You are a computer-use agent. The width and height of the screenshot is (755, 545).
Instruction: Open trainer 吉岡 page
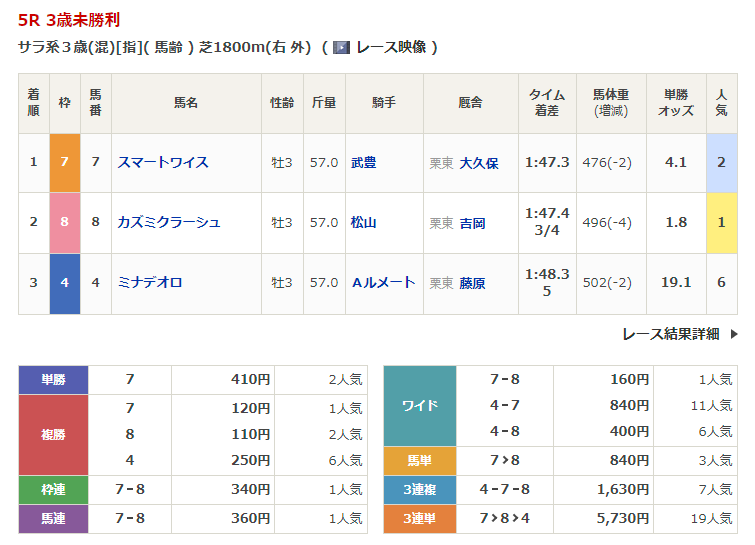coord(472,223)
